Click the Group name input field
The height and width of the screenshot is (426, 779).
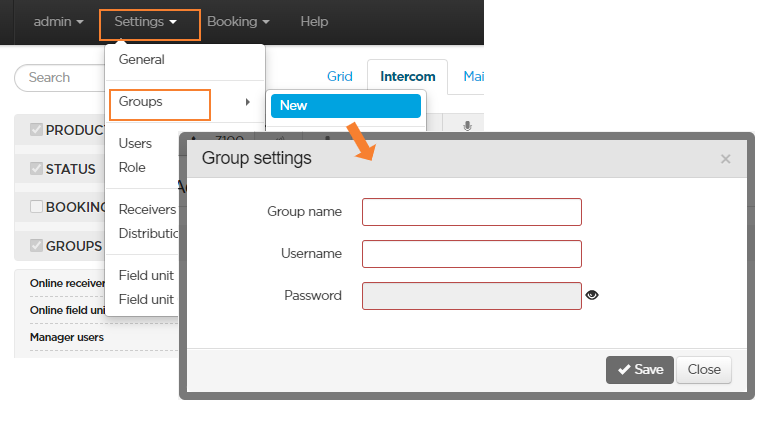[x=471, y=212]
